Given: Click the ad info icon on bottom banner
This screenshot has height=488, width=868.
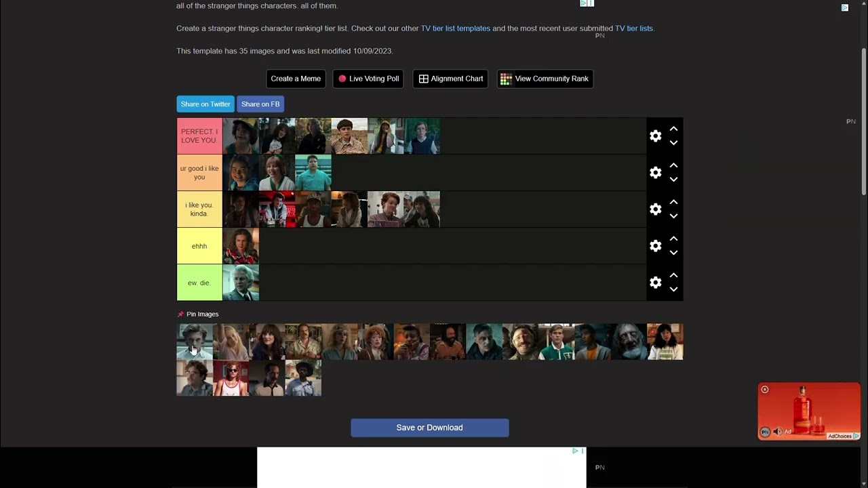Looking at the screenshot, I should click(x=575, y=451).
